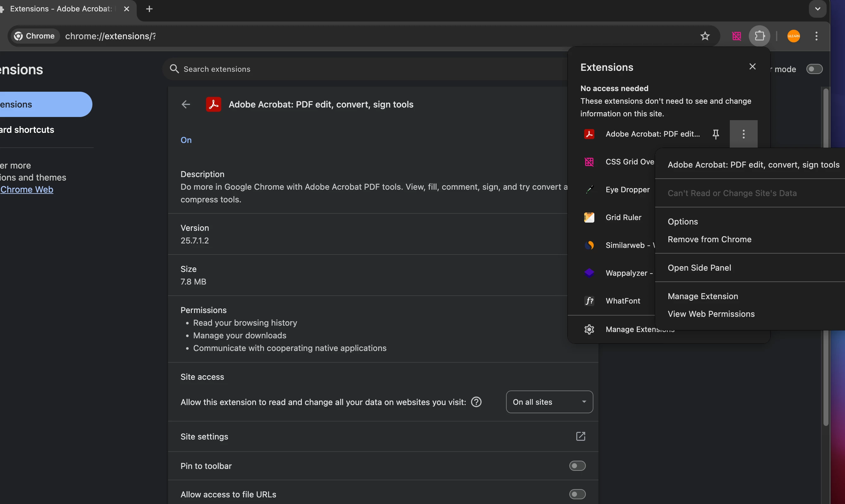The image size is (845, 504).
Task: Close the Extensions popup panel
Action: point(752,67)
